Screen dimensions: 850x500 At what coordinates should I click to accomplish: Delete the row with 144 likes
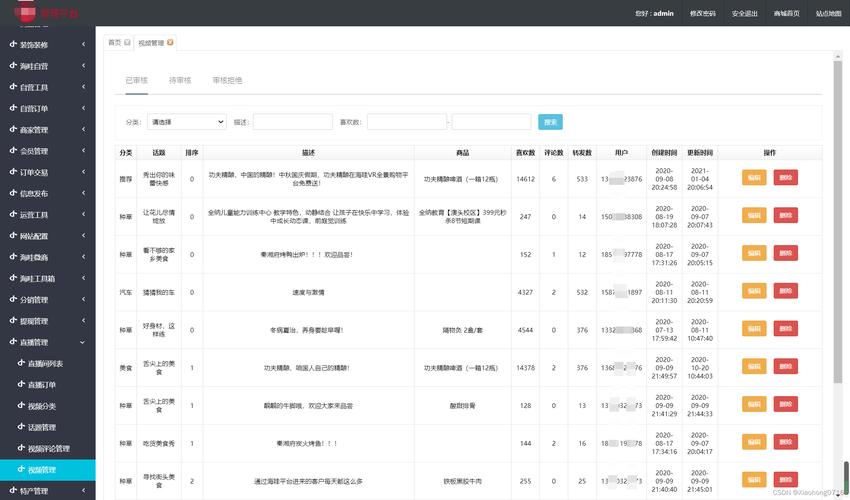pos(785,442)
